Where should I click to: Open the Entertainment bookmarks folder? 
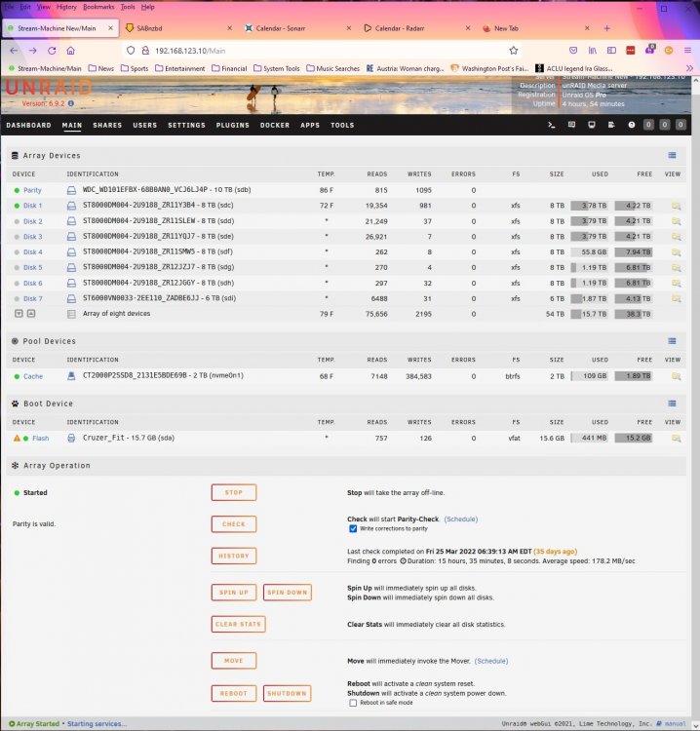coord(180,68)
